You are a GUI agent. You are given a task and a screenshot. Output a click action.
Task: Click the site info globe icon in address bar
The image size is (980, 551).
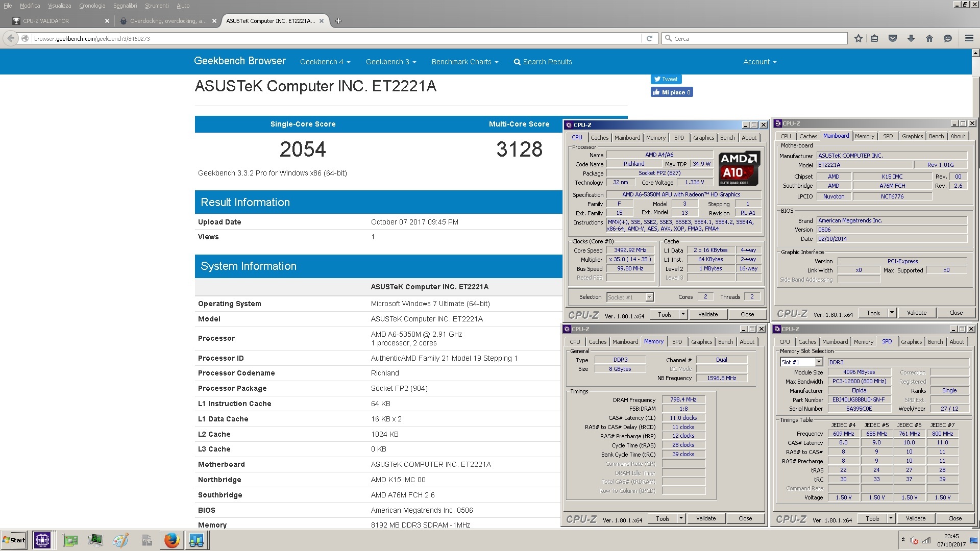pyautogui.click(x=25, y=38)
